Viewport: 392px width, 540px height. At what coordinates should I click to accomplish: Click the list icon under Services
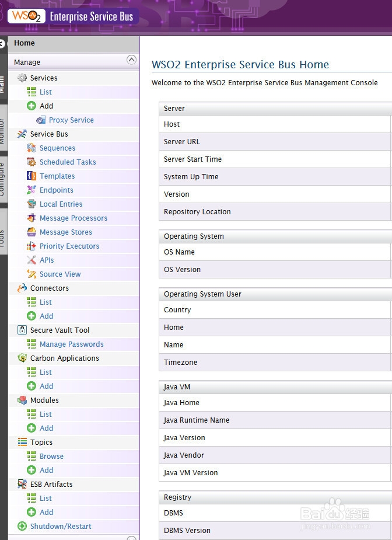coord(32,92)
